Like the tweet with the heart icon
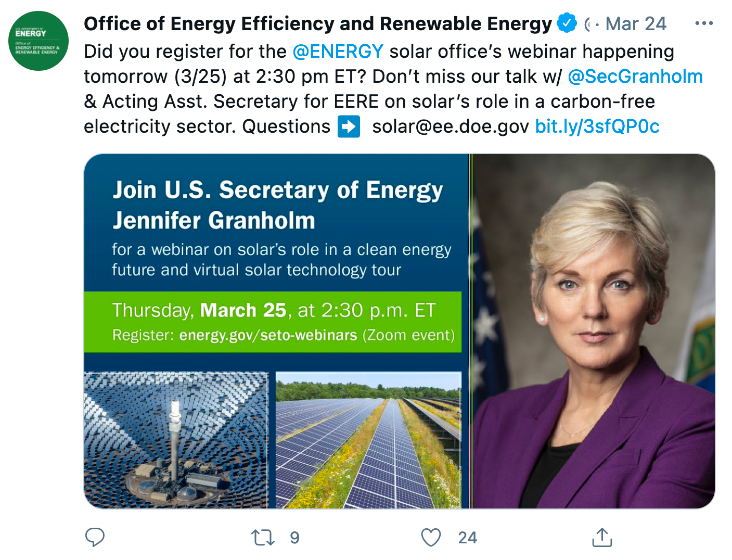The width and height of the screenshot is (732, 560). [431, 537]
